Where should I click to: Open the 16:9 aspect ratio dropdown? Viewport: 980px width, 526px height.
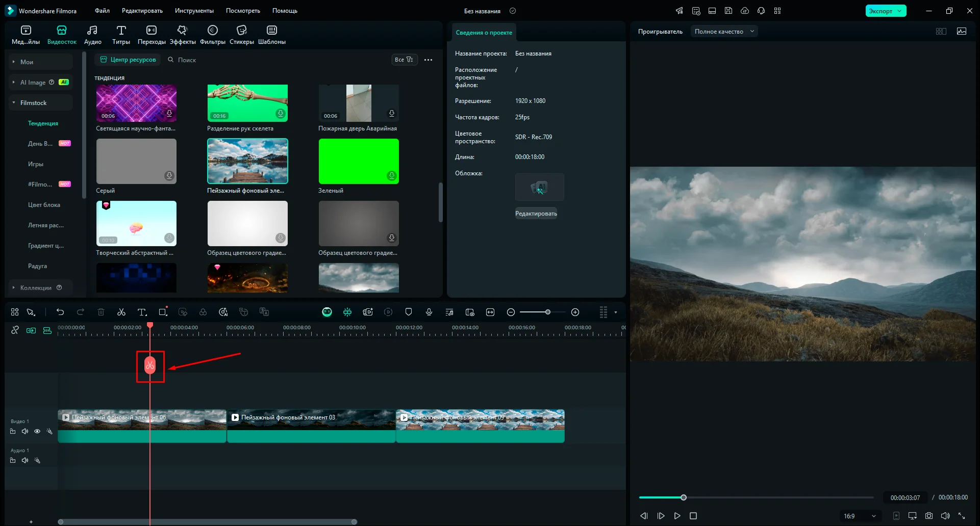click(x=860, y=516)
